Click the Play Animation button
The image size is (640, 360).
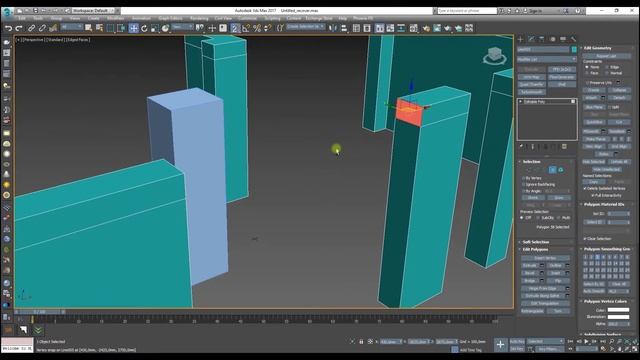(587, 341)
